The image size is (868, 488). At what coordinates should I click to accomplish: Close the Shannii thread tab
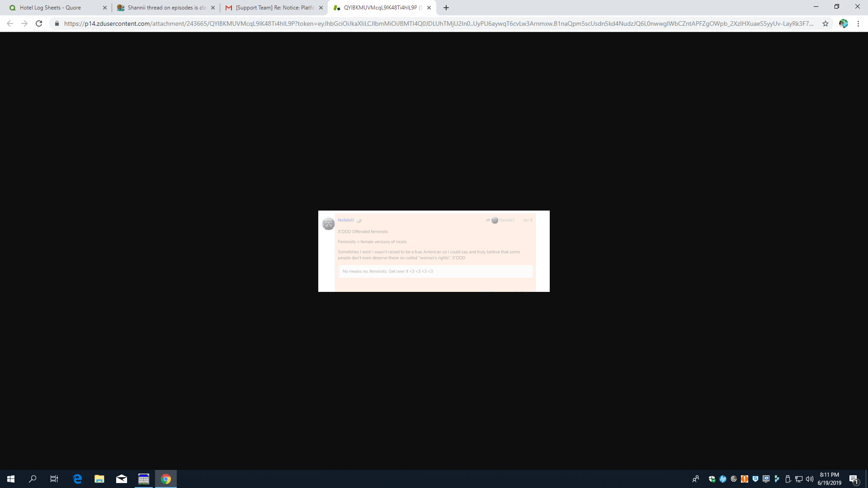213,8
